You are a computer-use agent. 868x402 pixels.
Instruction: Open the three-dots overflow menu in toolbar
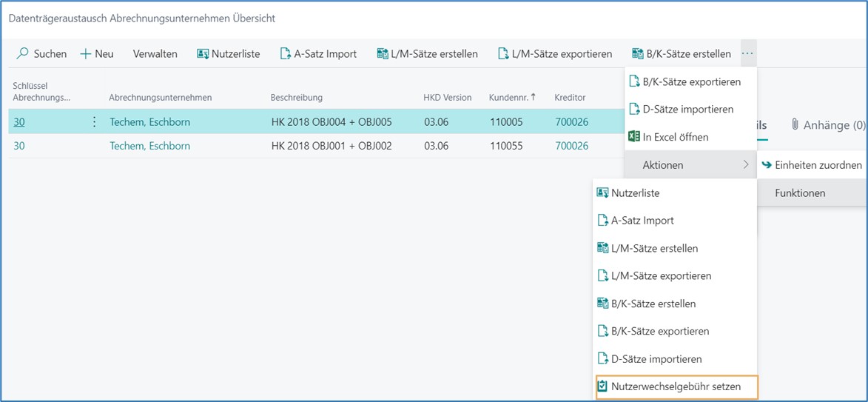(747, 54)
